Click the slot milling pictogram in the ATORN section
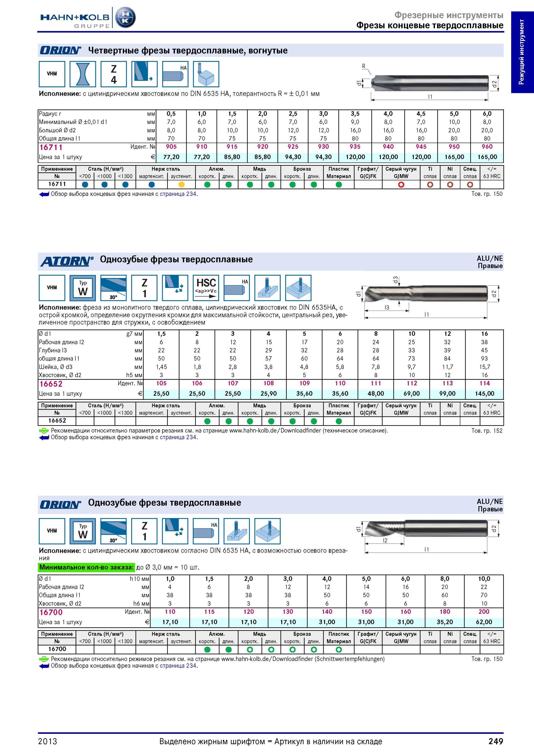Screen dimensions: 534x756 click(267, 288)
